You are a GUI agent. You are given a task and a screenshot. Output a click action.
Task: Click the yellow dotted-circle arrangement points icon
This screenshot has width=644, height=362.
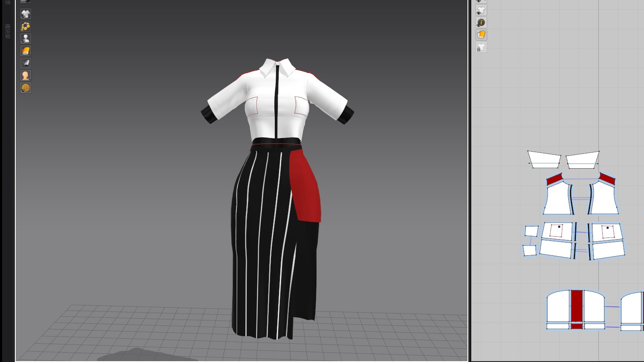[x=26, y=26]
